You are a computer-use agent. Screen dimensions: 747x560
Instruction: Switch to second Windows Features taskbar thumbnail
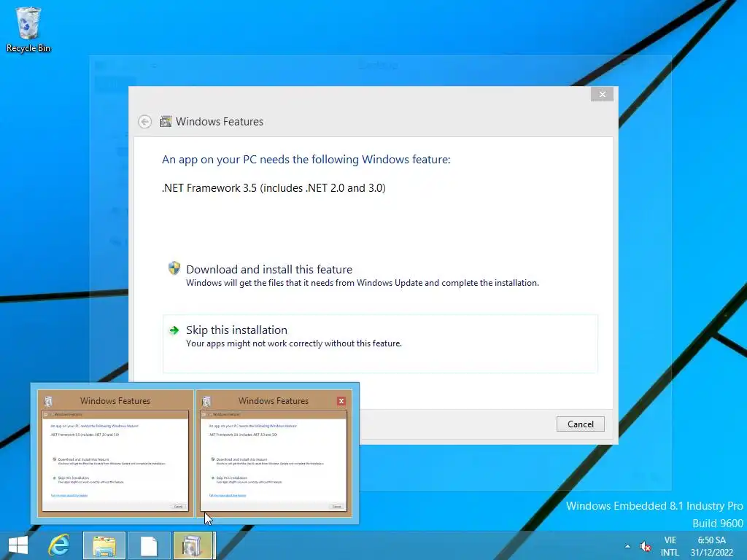click(274, 454)
